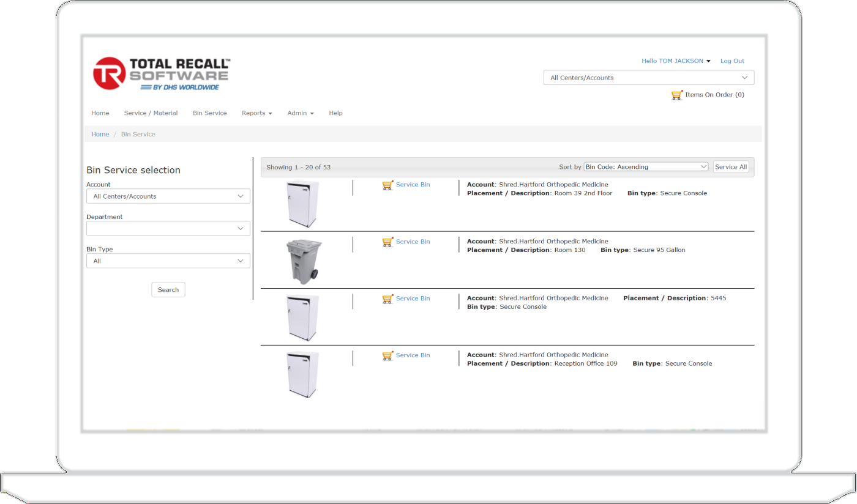Open the Bin Type dropdown
This screenshot has height=504, width=857.
[x=168, y=261]
